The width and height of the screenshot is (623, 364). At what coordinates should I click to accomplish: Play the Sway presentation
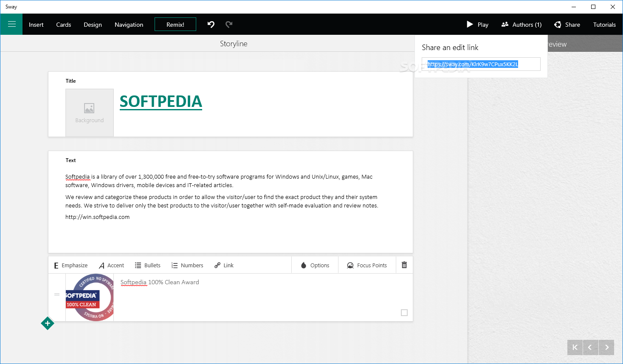tap(477, 25)
